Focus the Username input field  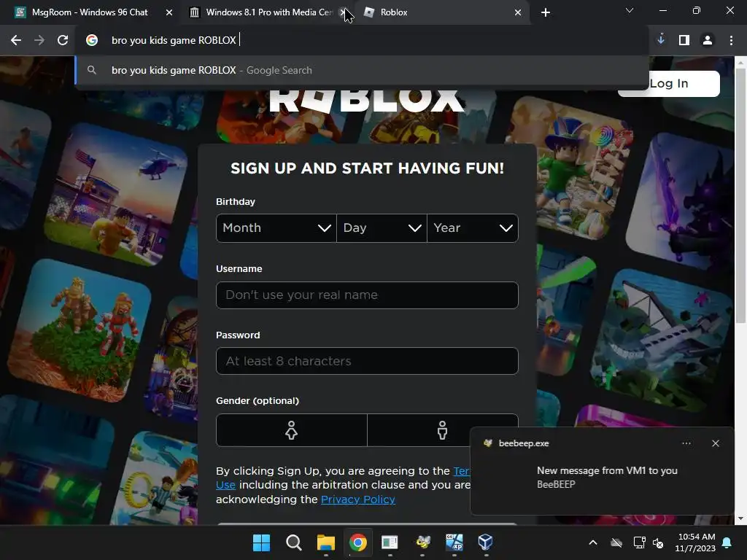coord(367,295)
